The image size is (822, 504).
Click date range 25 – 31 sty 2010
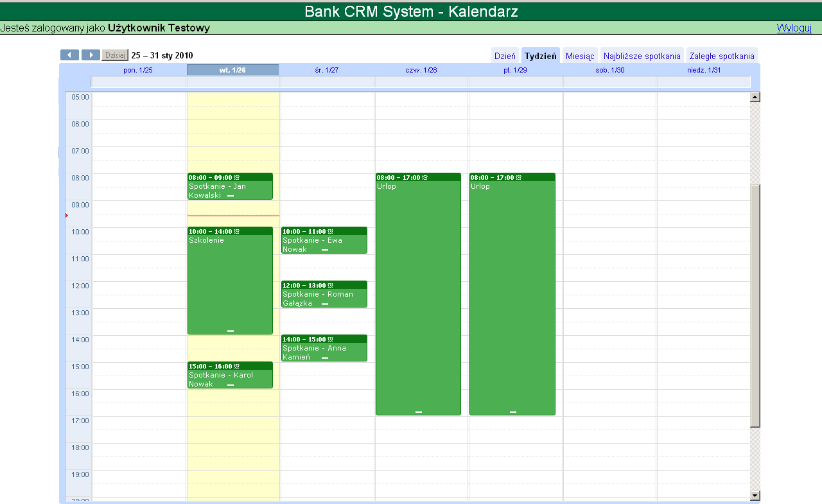pyautogui.click(x=162, y=55)
